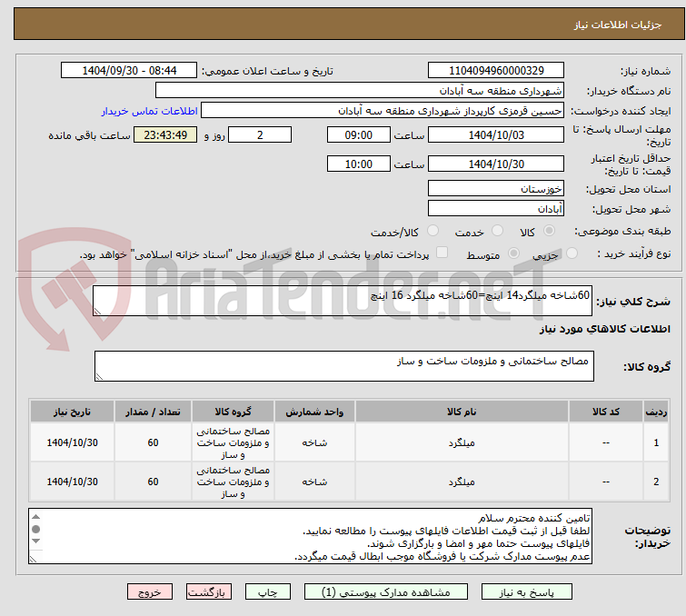Click میلگرد item name in row 1
The width and height of the screenshot is (686, 616).
pos(462,442)
